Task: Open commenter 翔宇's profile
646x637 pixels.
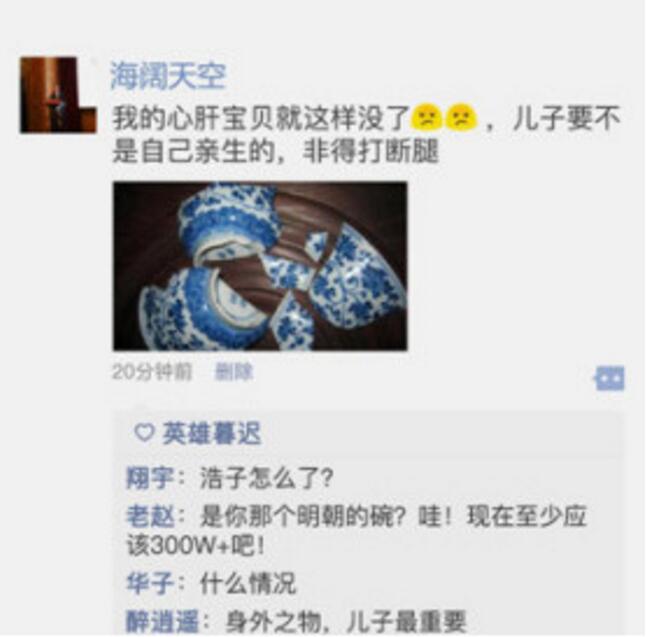Action: tap(150, 479)
